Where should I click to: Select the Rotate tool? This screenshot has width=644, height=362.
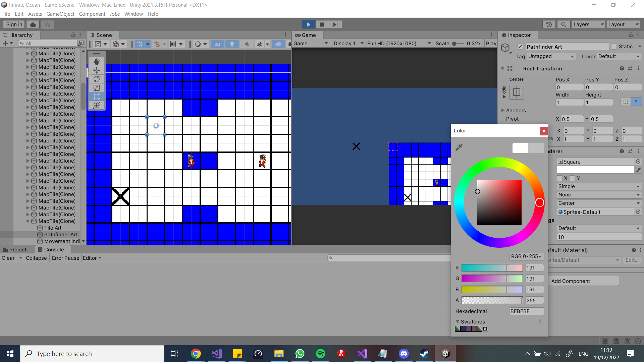coord(97,79)
